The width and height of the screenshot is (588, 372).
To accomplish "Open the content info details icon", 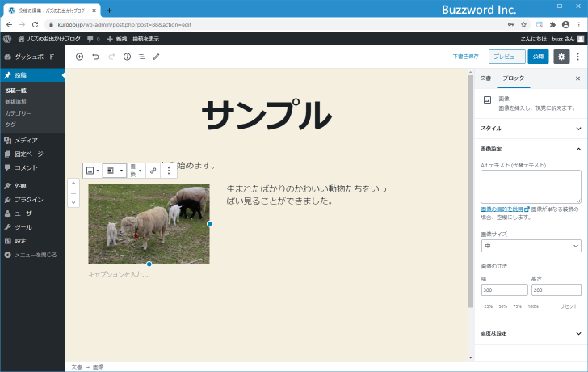I will click(x=127, y=57).
